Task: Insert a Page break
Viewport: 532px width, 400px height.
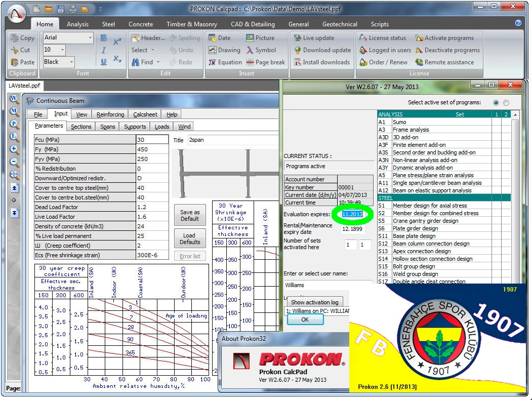Action: (x=265, y=62)
